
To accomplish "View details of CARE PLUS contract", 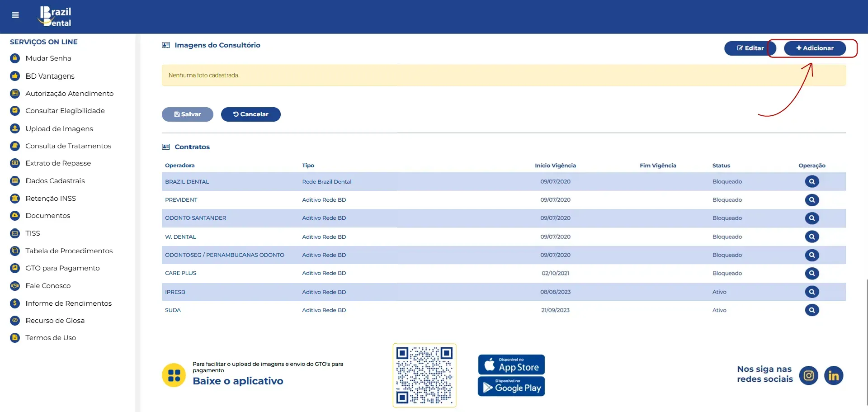I will (x=812, y=273).
